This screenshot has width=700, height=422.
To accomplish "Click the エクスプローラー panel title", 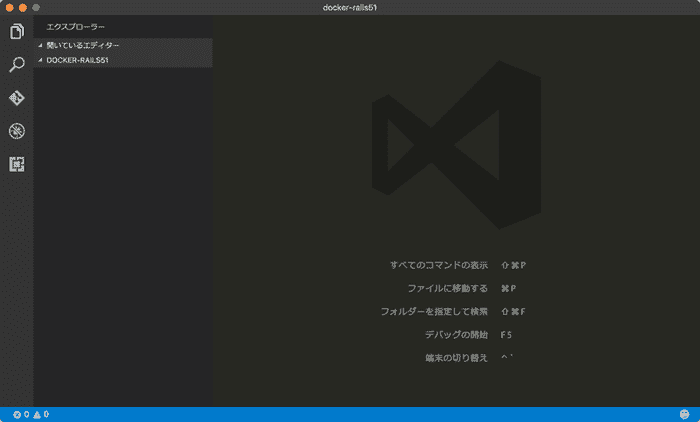I will tap(75, 27).
